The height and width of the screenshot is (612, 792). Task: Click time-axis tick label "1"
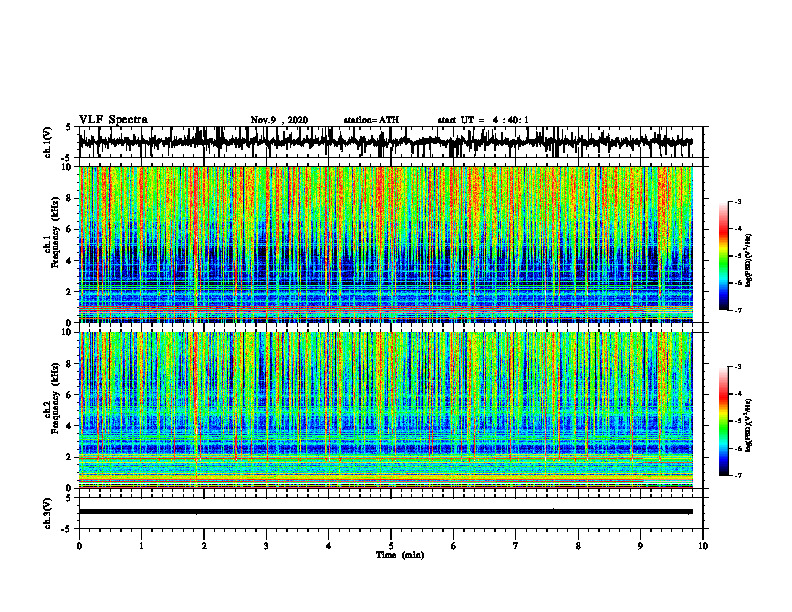tap(141, 546)
